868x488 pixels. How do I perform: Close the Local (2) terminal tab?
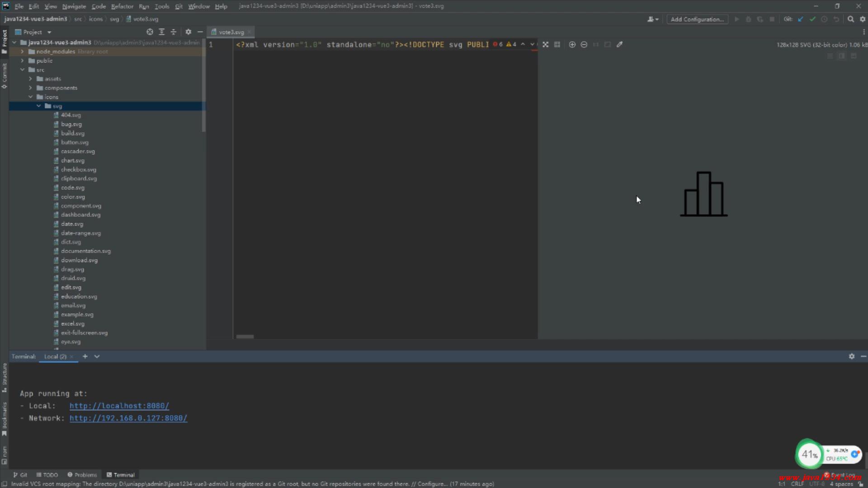(71, 357)
